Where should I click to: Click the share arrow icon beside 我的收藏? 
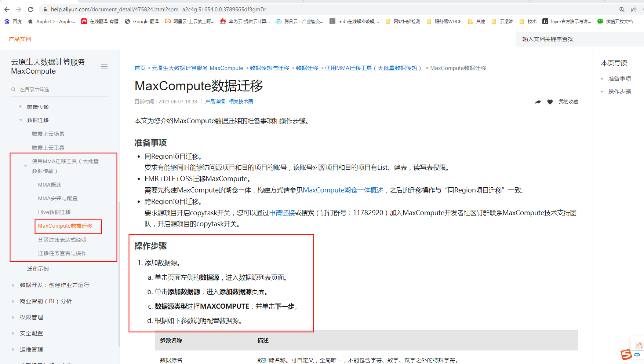coord(538,102)
